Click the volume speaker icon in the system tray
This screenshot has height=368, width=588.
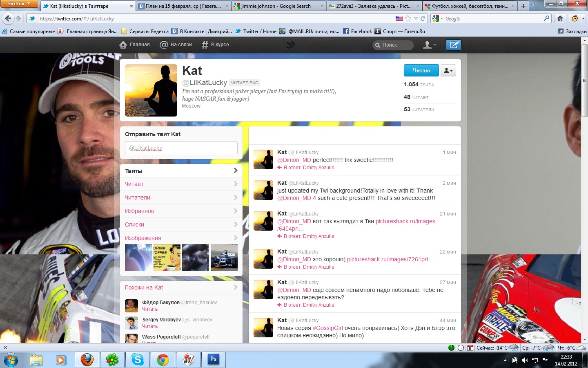pos(525,360)
